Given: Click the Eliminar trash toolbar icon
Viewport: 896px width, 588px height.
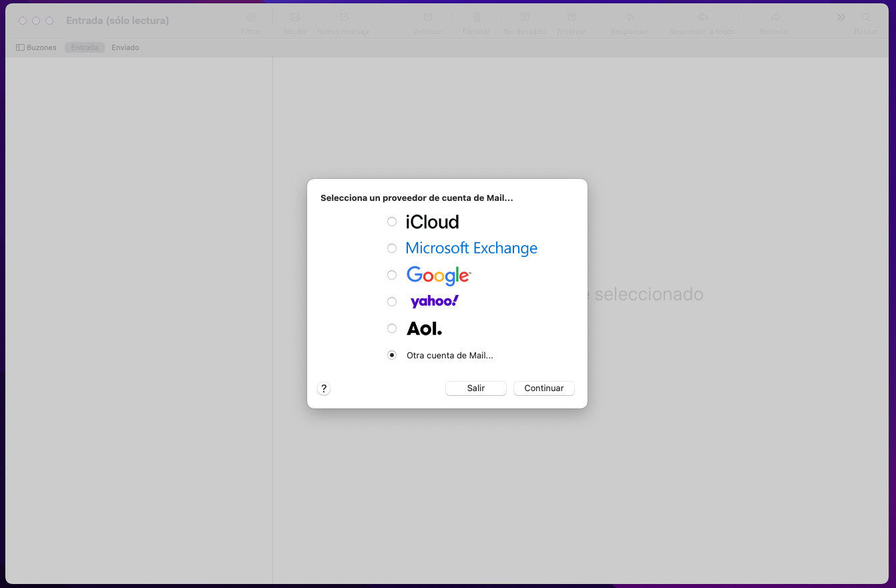Looking at the screenshot, I should point(477,17).
